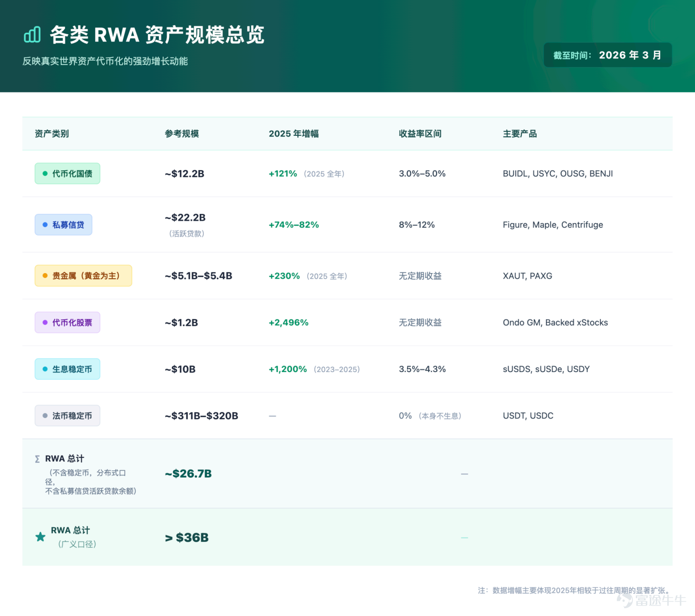Click the 不含私募信贷活跃贷款余额 note

[91, 491]
